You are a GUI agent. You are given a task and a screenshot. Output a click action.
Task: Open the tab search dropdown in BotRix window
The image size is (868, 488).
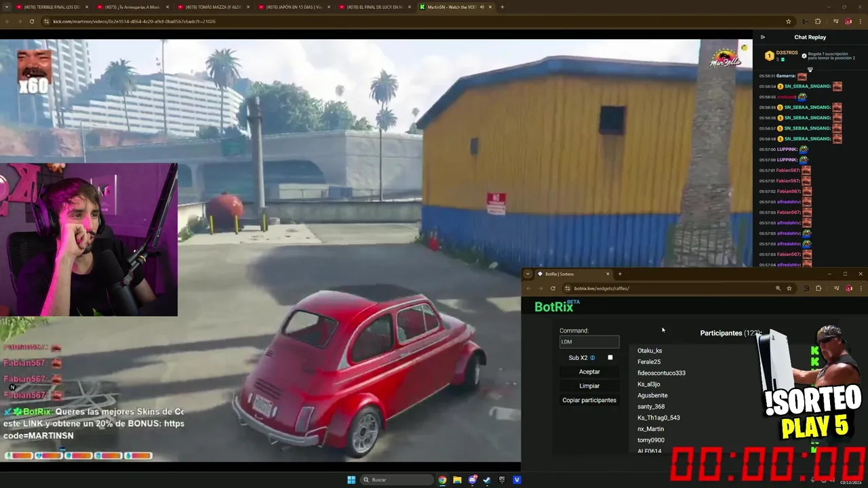(528, 274)
